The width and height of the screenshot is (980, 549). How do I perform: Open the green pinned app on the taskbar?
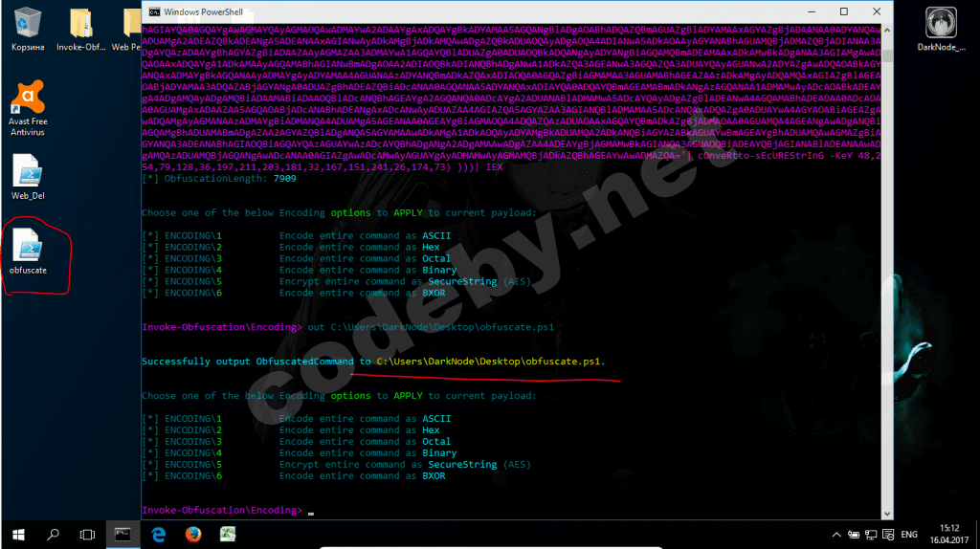(x=228, y=535)
